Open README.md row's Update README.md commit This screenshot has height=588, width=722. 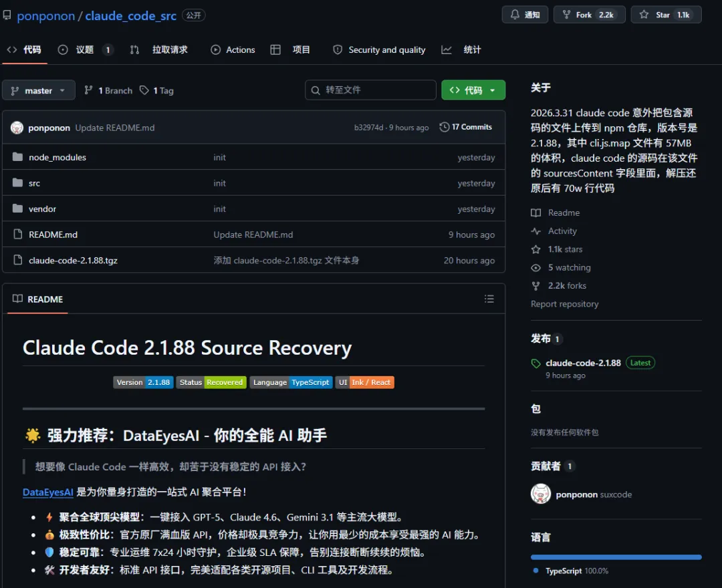[253, 235]
